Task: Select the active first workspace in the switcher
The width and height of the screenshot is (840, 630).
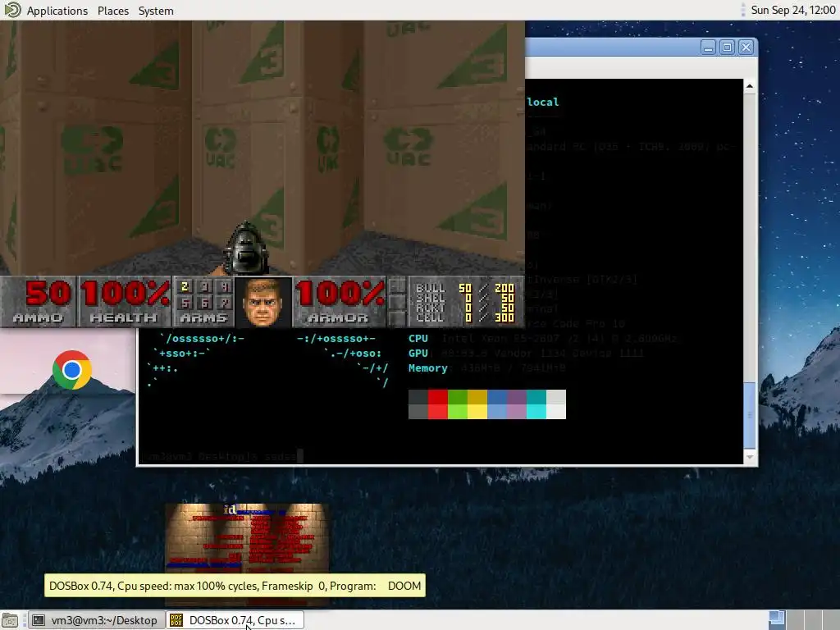Action: point(778,620)
